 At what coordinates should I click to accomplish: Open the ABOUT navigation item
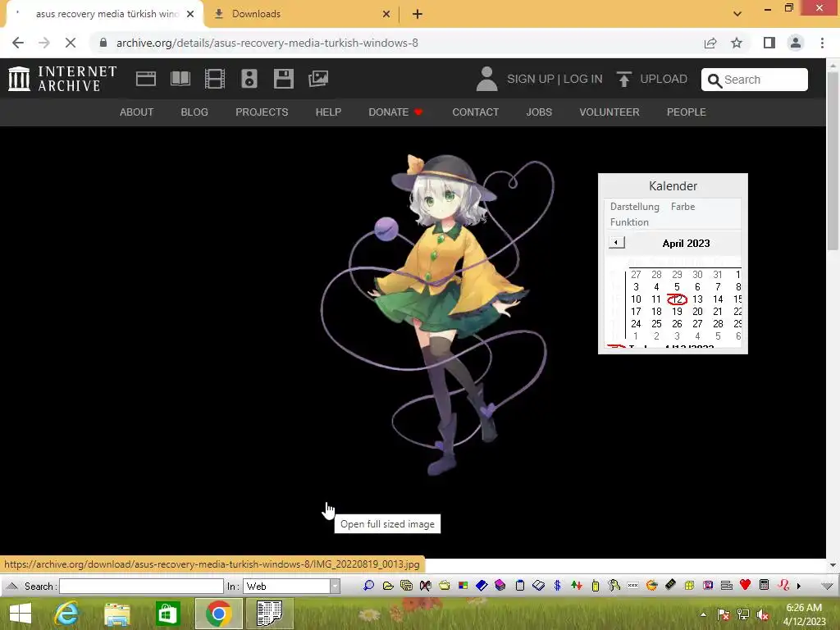pyautogui.click(x=137, y=112)
